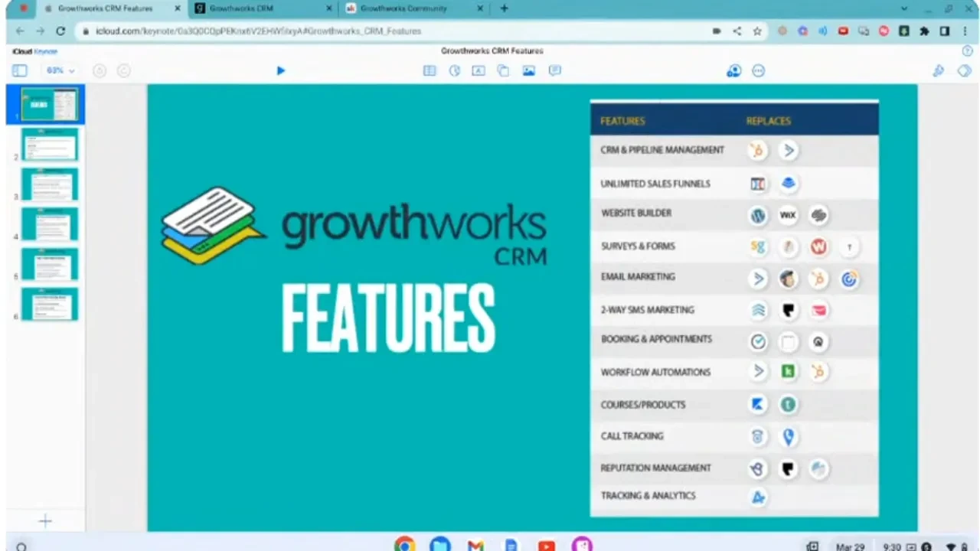Image resolution: width=980 pixels, height=551 pixels.
Task: Select slide 4 thumbnail
Action: click(50, 223)
